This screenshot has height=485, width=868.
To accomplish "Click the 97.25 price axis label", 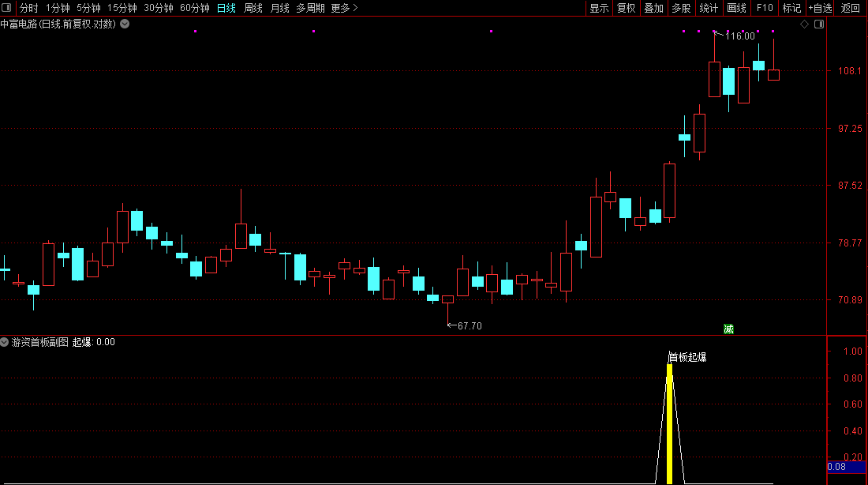I will click(850, 129).
